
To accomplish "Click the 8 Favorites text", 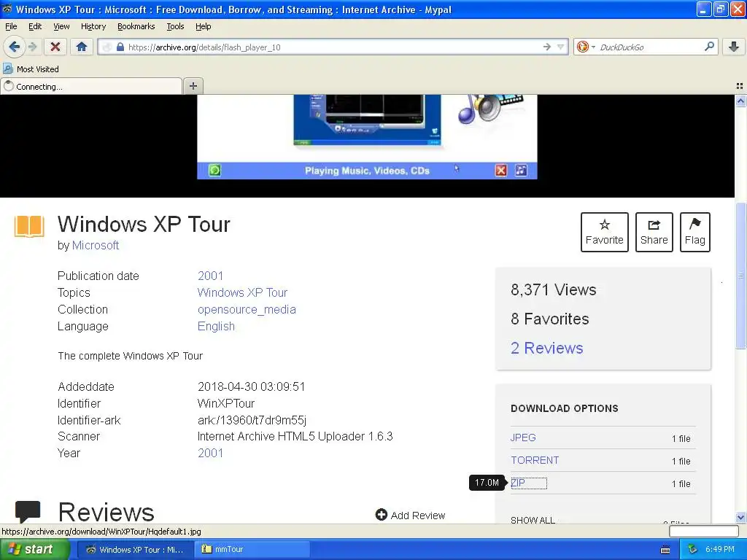I will (550, 319).
